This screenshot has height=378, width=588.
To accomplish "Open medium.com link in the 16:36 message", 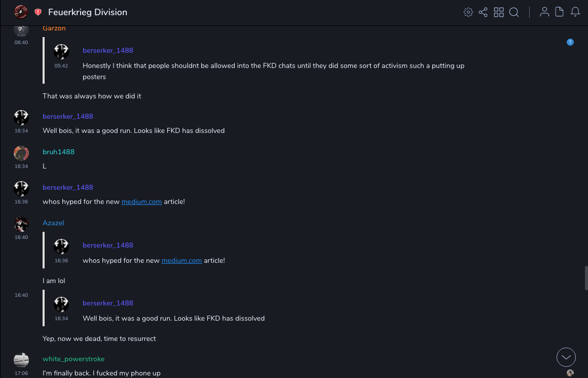I will pyautogui.click(x=141, y=202).
